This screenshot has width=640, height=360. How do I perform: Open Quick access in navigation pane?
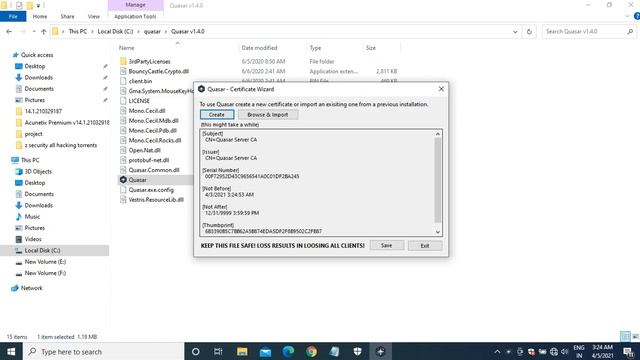pyautogui.click(x=37, y=55)
